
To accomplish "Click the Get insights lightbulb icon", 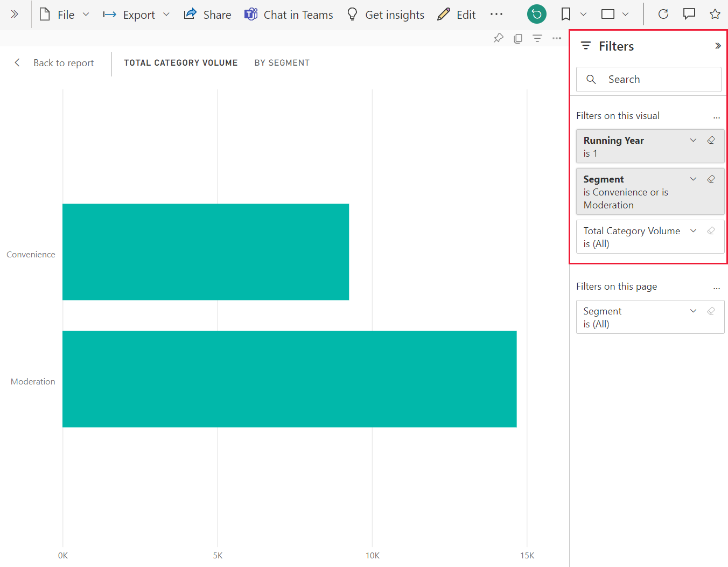I will pyautogui.click(x=352, y=15).
